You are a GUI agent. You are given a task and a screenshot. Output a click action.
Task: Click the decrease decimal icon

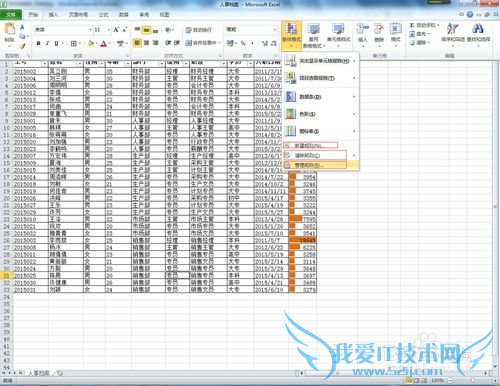tap(274, 43)
